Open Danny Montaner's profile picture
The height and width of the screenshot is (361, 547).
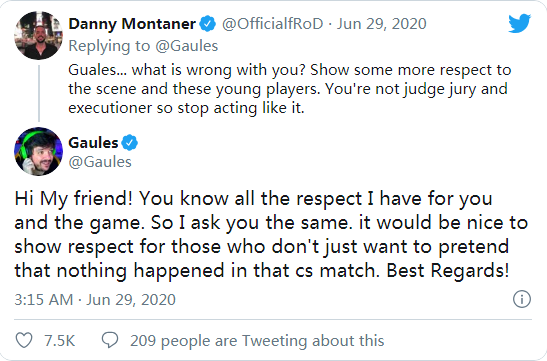(38, 35)
